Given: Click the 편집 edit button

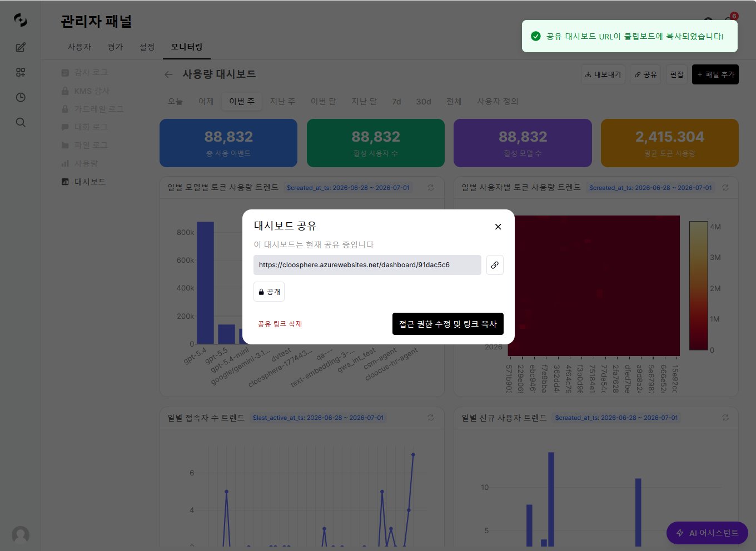Looking at the screenshot, I should (677, 74).
